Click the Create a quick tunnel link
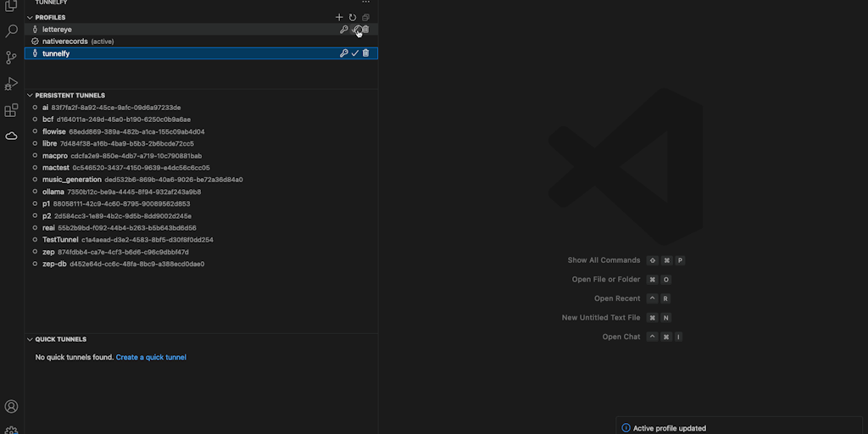868x434 pixels. click(x=151, y=357)
